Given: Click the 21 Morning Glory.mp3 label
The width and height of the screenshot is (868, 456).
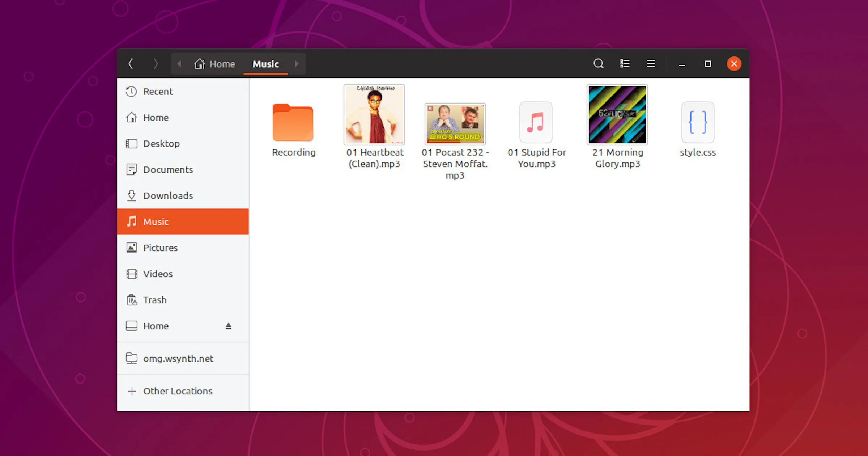Looking at the screenshot, I should click(x=618, y=158).
